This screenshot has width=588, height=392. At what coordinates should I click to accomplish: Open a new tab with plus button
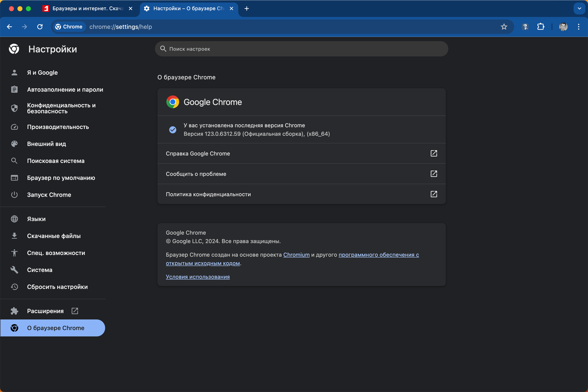tap(247, 8)
